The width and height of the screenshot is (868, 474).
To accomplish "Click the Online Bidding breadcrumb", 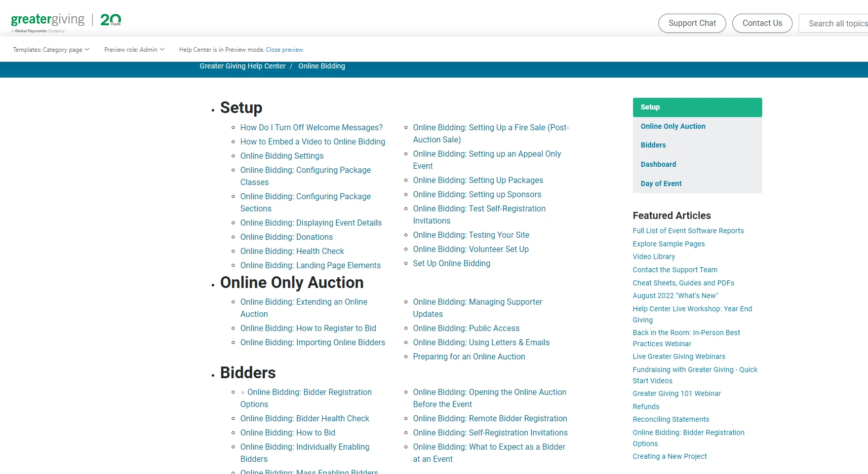I will point(322,66).
